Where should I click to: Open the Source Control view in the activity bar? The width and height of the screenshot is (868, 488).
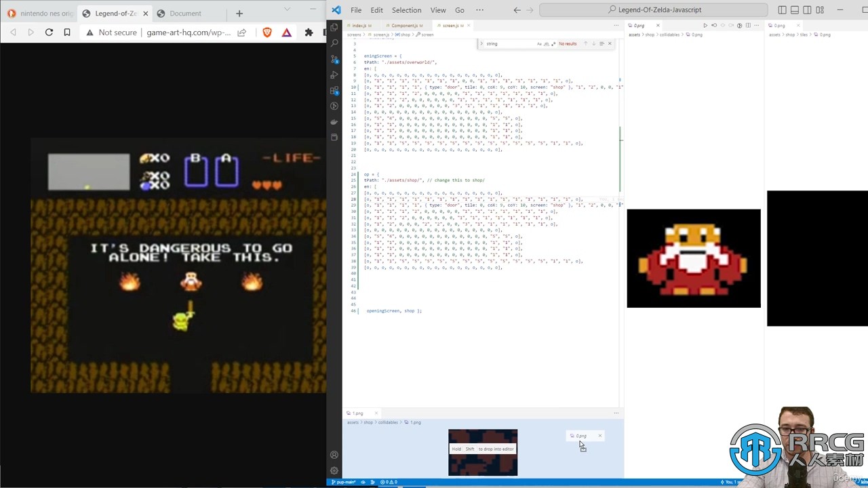pos(334,59)
